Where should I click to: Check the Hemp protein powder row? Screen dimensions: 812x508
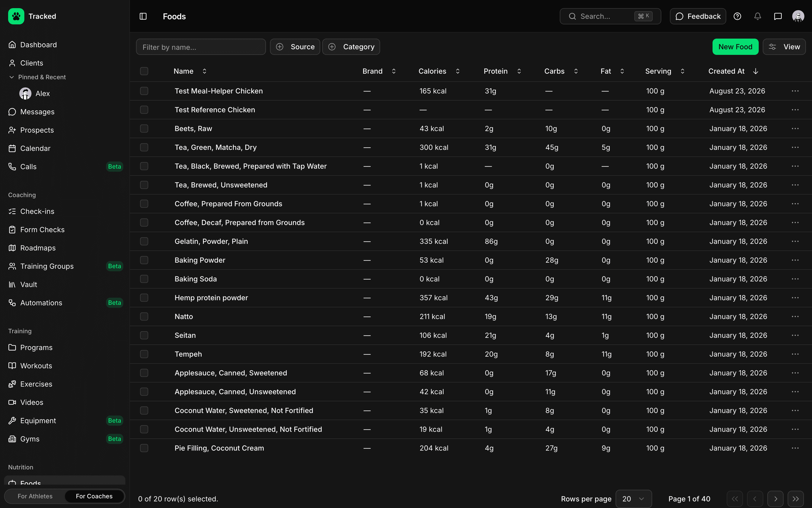coord(144,298)
